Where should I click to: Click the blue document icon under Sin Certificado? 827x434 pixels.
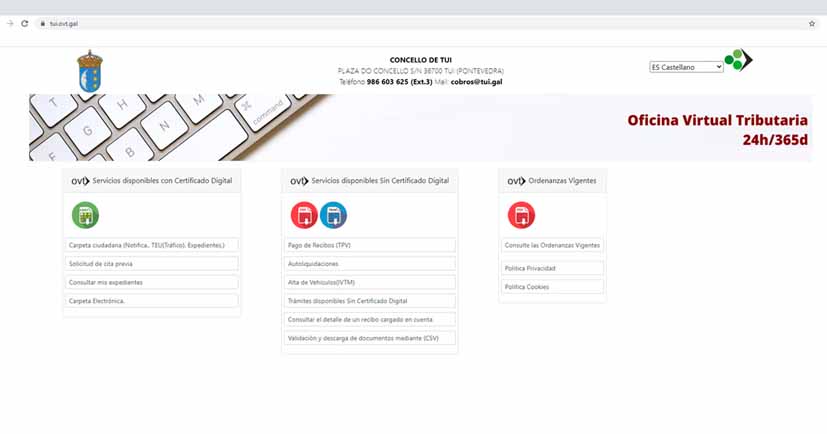(x=333, y=215)
